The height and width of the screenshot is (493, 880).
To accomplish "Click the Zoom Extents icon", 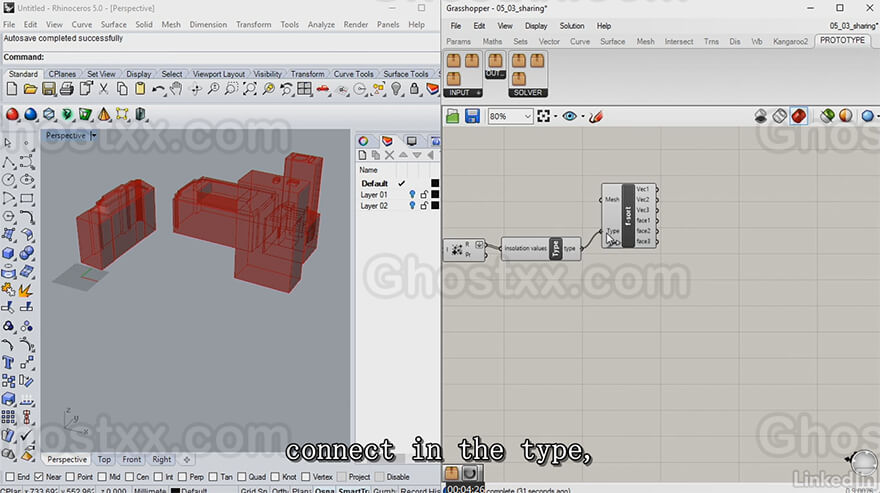I will [x=250, y=89].
